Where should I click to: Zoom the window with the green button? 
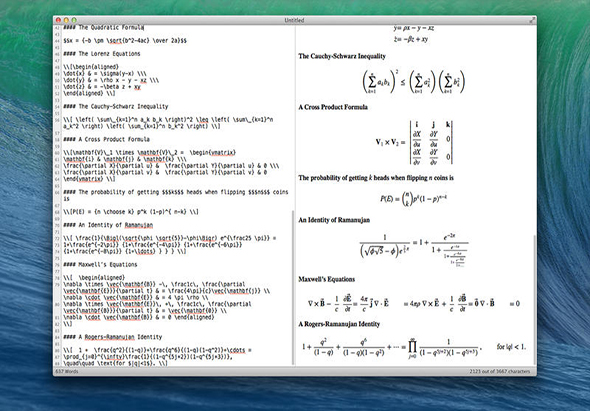(x=74, y=20)
